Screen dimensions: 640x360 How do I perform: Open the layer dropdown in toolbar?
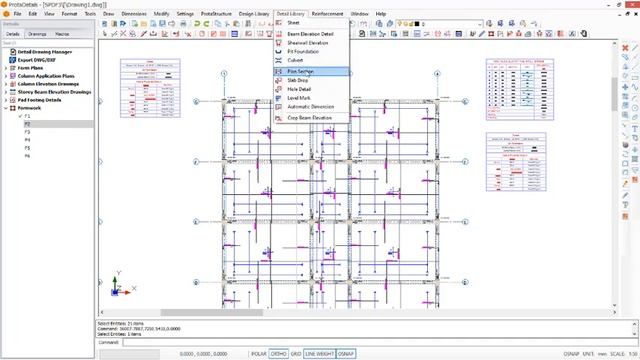point(480,24)
